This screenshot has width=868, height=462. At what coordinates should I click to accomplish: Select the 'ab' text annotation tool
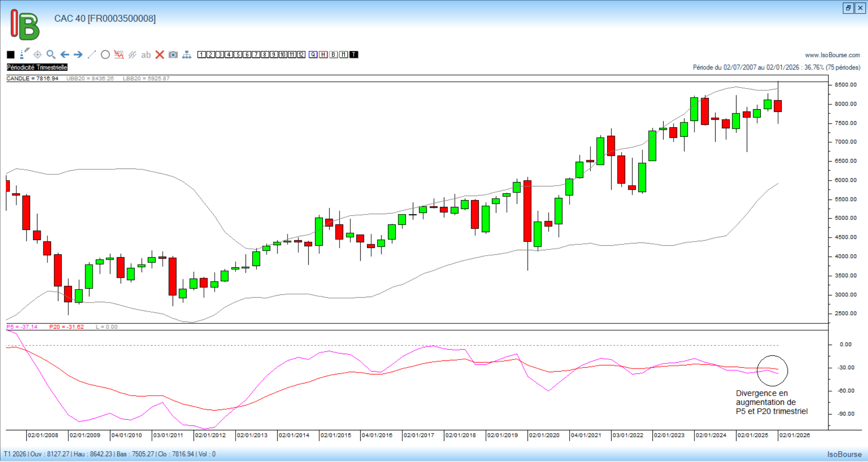point(146,55)
